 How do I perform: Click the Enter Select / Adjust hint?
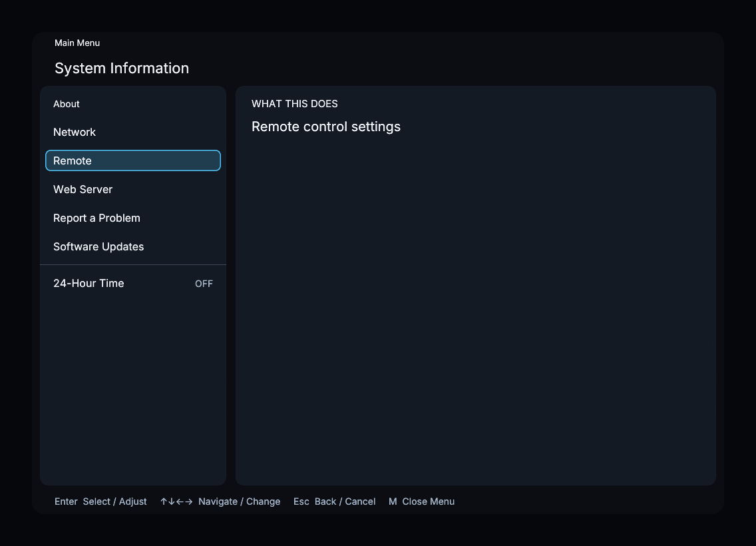coord(100,501)
